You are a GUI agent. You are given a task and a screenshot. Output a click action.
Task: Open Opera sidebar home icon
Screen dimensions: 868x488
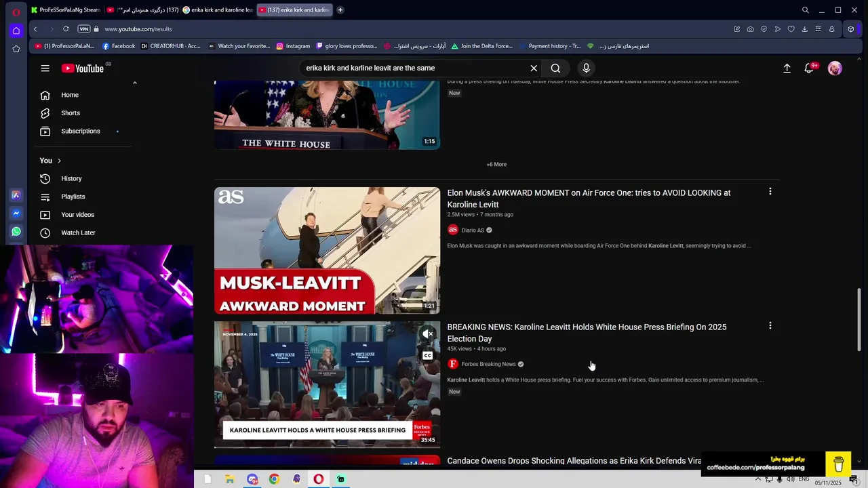point(16,30)
